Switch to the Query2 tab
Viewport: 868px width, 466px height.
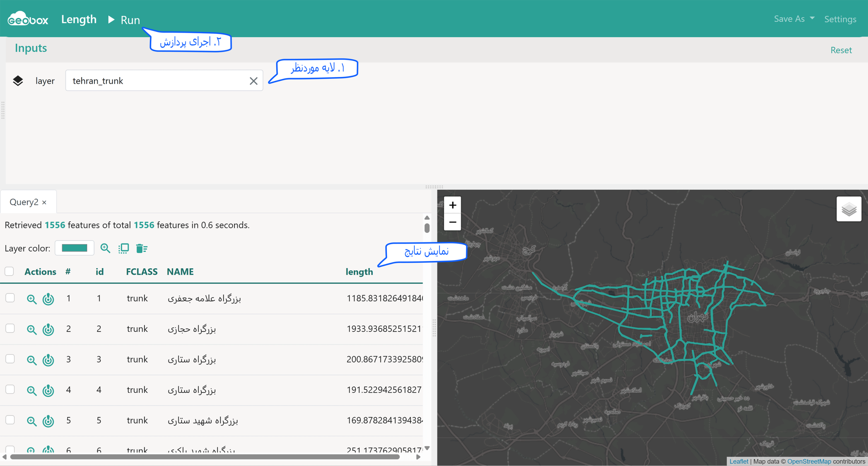pyautogui.click(x=24, y=202)
